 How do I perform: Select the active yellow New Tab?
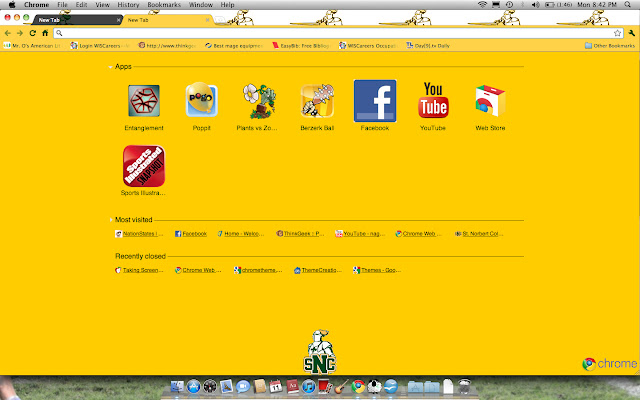(x=167, y=20)
